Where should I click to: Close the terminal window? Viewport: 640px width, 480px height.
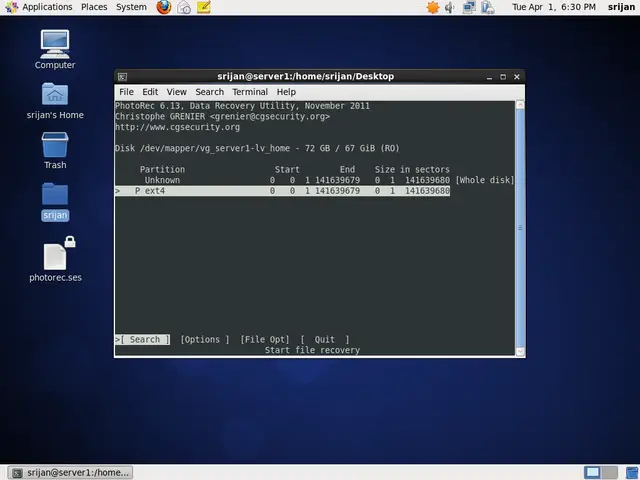pyautogui.click(x=517, y=77)
